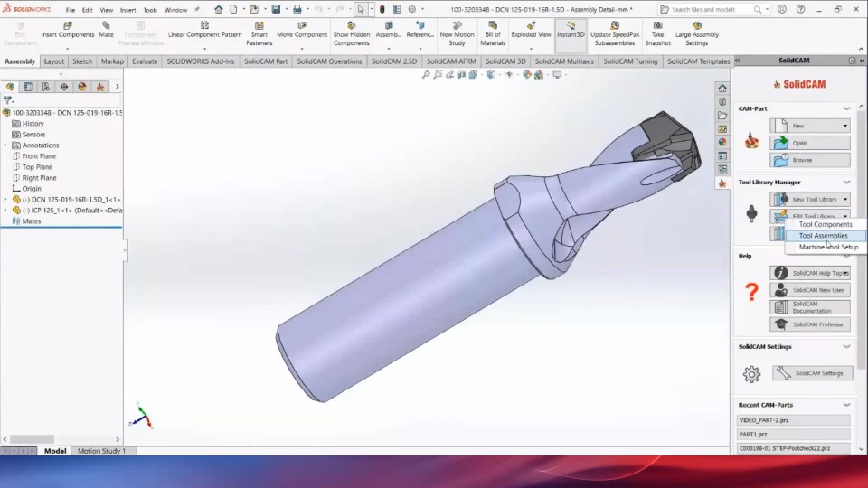The height and width of the screenshot is (488, 868).
Task: Open the Insert menu
Action: click(x=127, y=10)
